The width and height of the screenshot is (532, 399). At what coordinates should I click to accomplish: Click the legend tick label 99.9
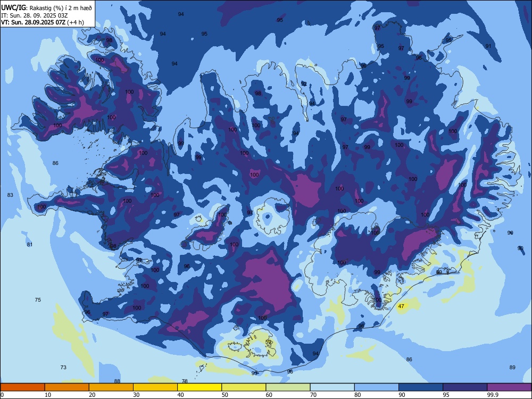(493, 395)
